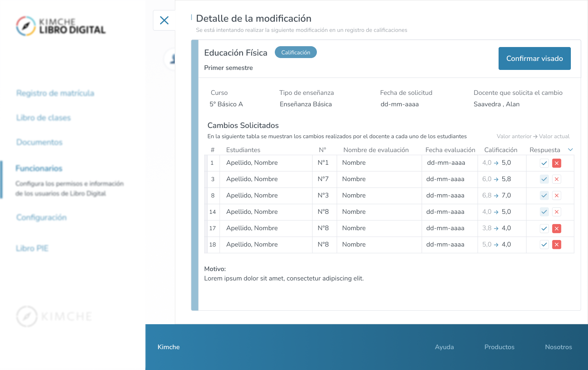Close the modification detail panel with the X

coord(164,20)
